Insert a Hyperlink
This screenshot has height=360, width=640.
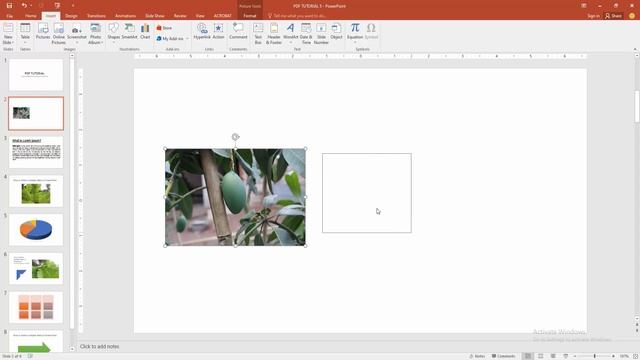[x=202, y=31]
